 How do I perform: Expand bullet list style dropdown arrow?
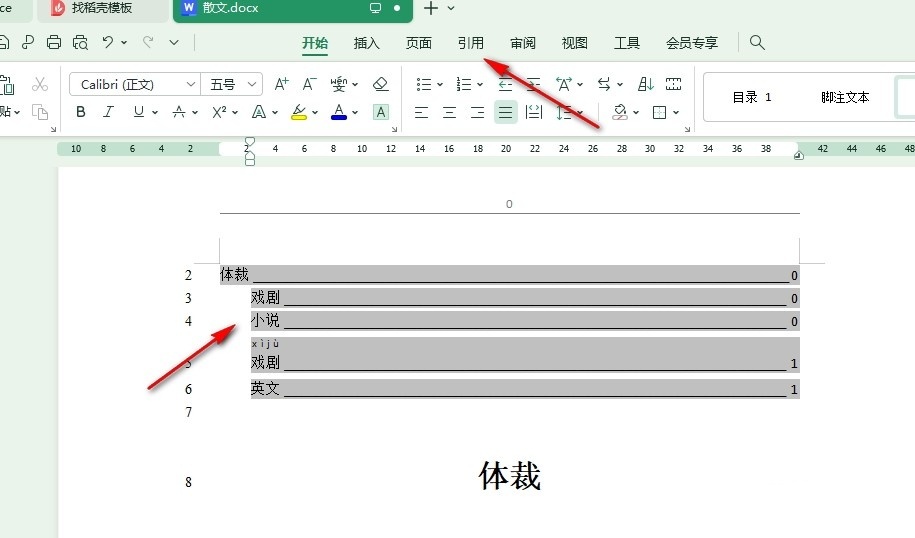440,85
